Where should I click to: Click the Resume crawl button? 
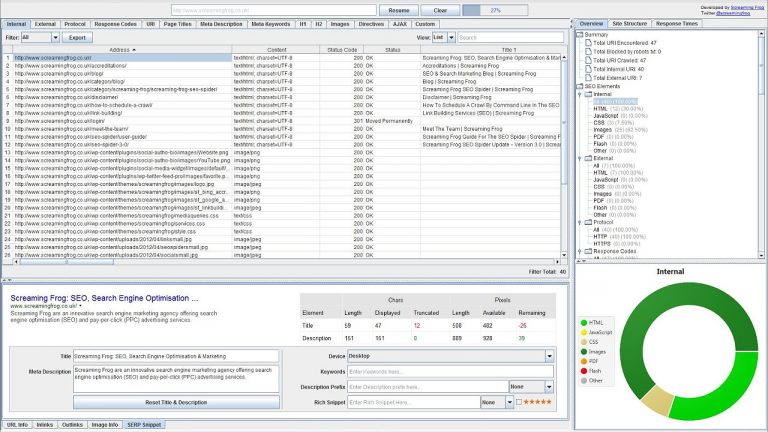point(399,10)
